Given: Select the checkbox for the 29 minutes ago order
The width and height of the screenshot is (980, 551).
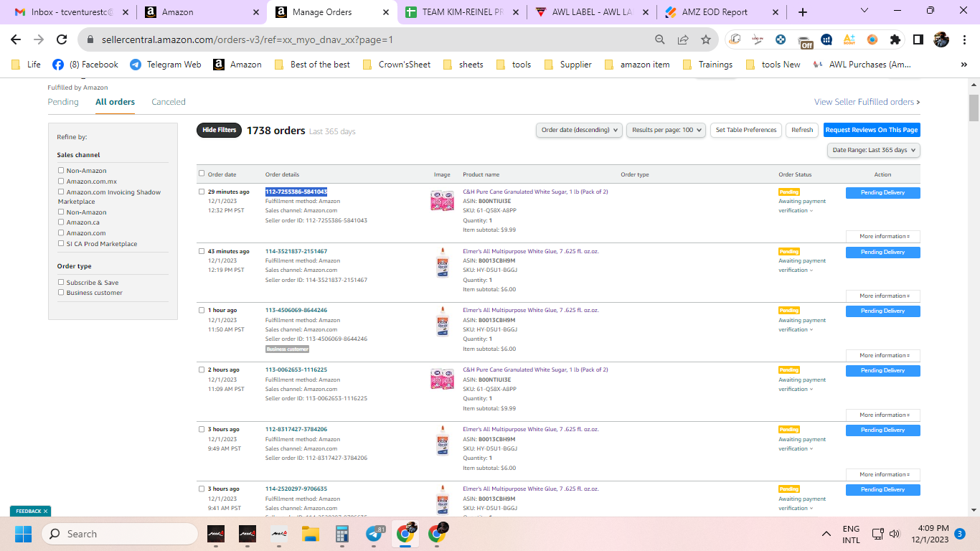Looking at the screenshot, I should click(202, 192).
